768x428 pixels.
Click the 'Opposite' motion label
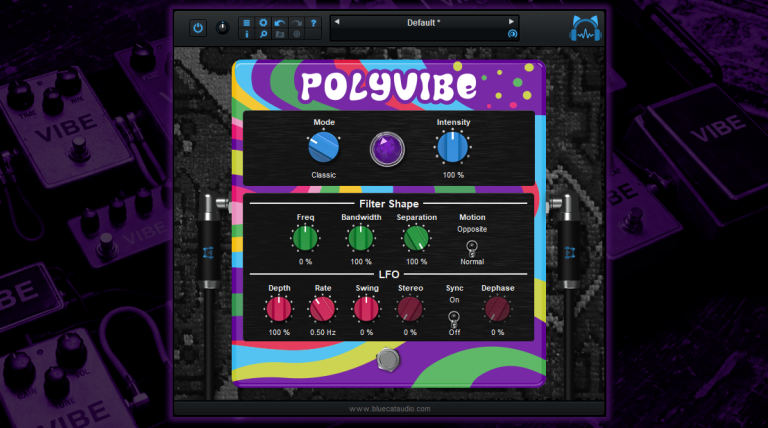click(472, 229)
